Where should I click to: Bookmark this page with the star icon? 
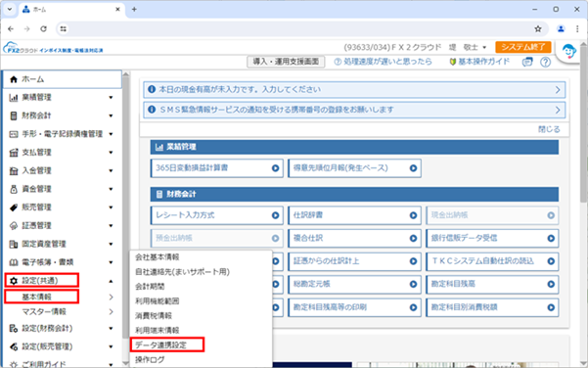pos(538,29)
